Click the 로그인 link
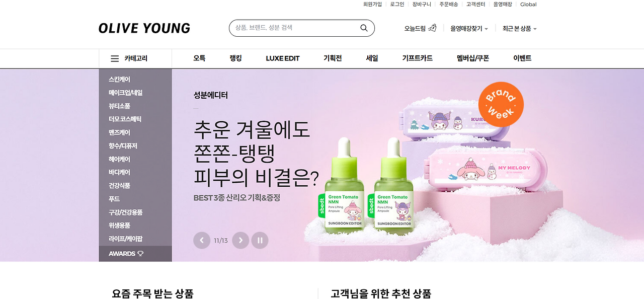This screenshot has height=299, width=644. coord(397,5)
